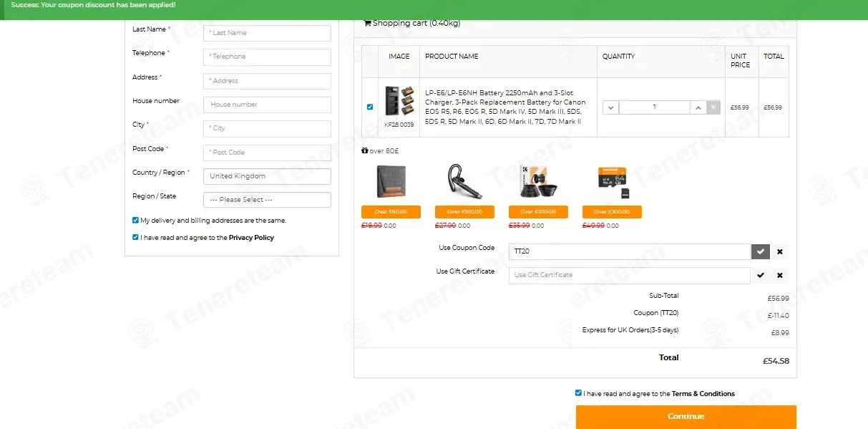The width and height of the screenshot is (868, 429).
Task: Click the Sub-Total label
Action: click(664, 296)
